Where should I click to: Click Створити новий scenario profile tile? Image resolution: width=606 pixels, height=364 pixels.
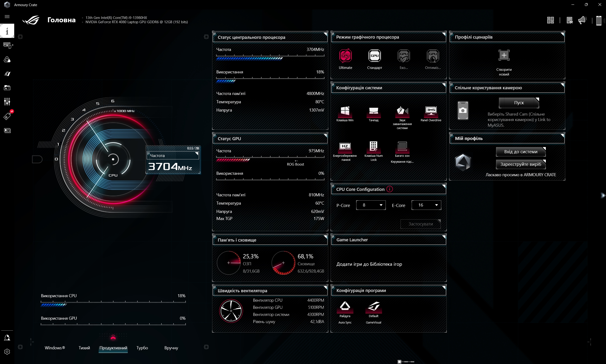click(504, 55)
